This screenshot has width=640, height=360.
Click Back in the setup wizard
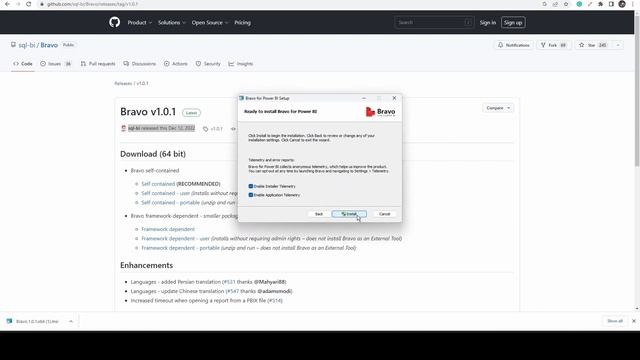coord(319,214)
